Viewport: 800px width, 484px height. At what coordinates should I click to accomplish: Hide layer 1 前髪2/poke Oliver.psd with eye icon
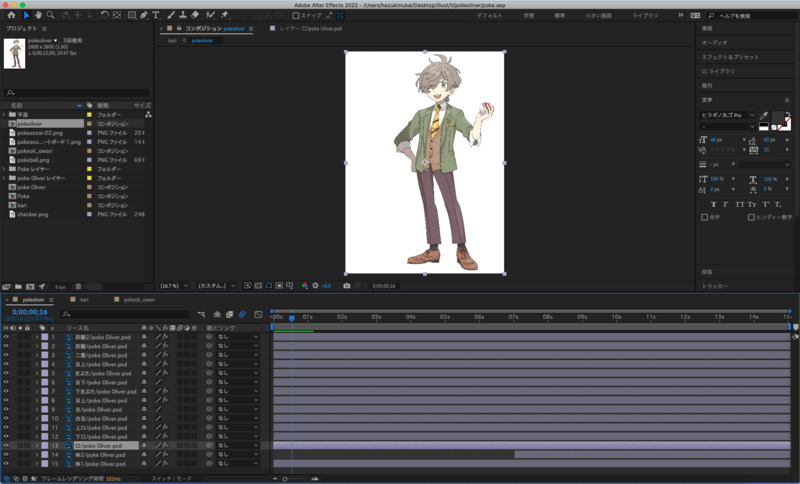pyautogui.click(x=6, y=337)
